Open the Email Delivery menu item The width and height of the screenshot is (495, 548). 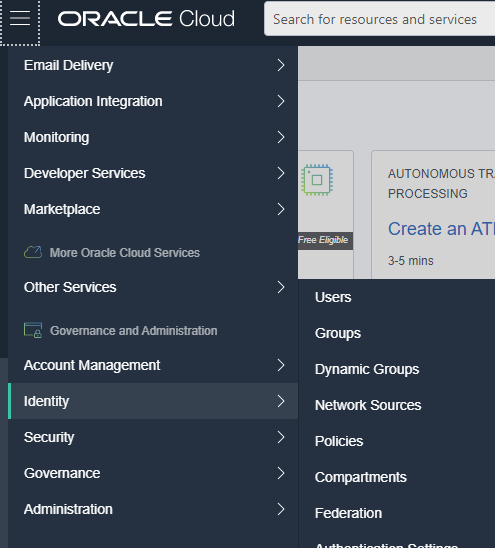click(153, 65)
